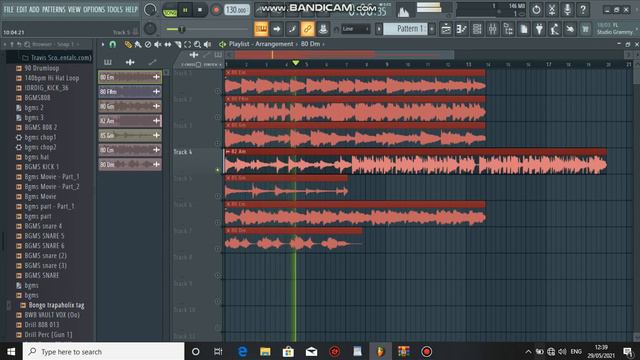
Task: Type in the Windows search box
Action: click(x=103, y=351)
